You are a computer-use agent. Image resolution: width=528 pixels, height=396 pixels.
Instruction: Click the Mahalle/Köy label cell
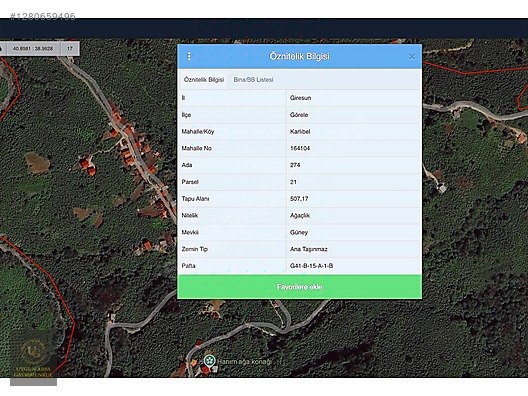pyautogui.click(x=232, y=132)
